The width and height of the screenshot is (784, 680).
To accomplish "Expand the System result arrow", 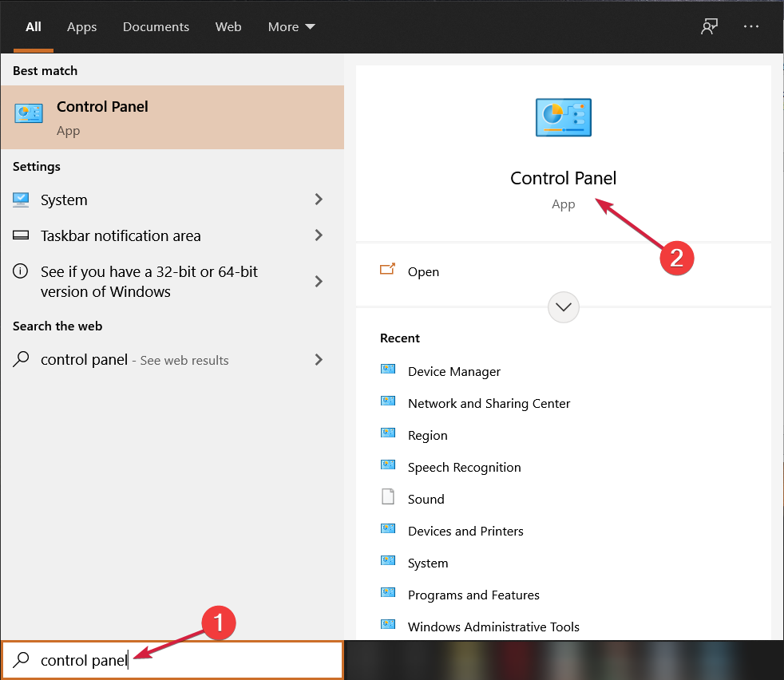I will click(x=319, y=200).
